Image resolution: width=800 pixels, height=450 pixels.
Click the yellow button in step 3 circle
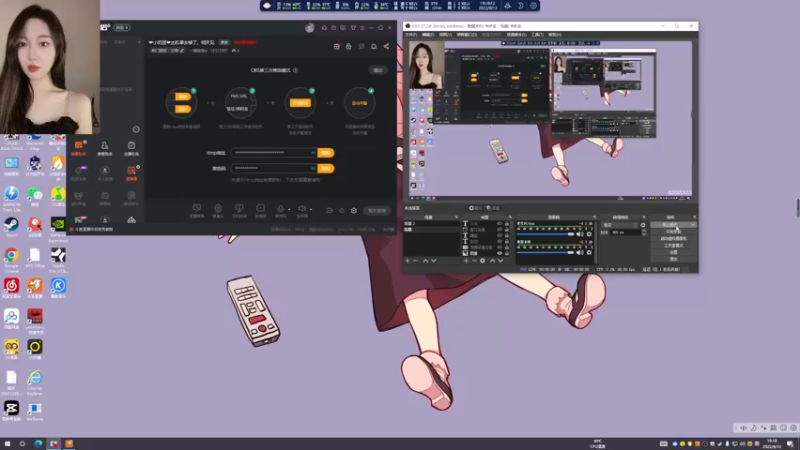click(300, 103)
